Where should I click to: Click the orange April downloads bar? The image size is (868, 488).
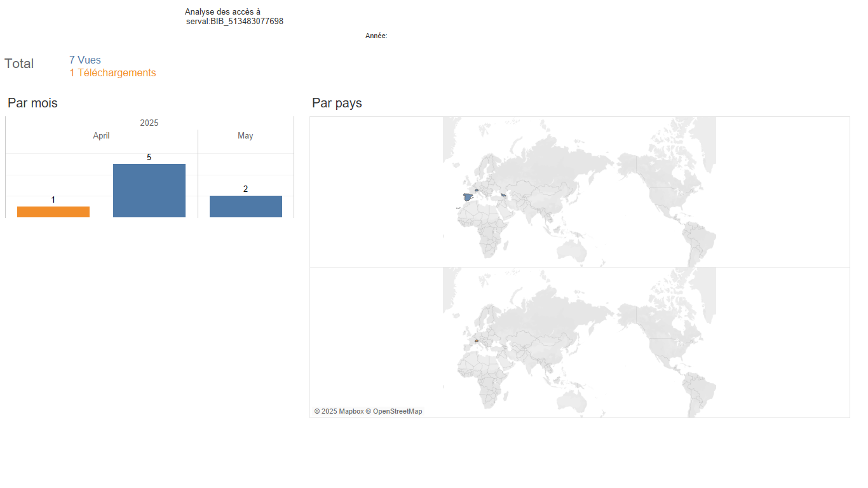53,212
